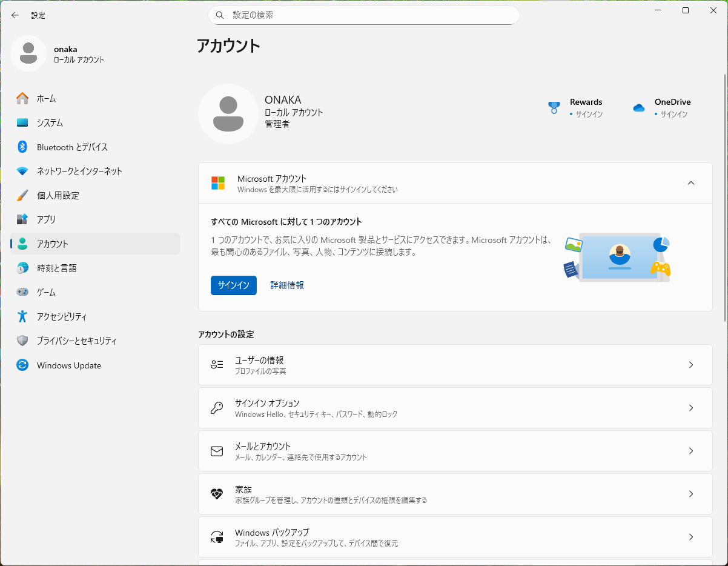The width and height of the screenshot is (728, 566).
Task: Open メールとアカウント via its right chevron
Action: [691, 451]
